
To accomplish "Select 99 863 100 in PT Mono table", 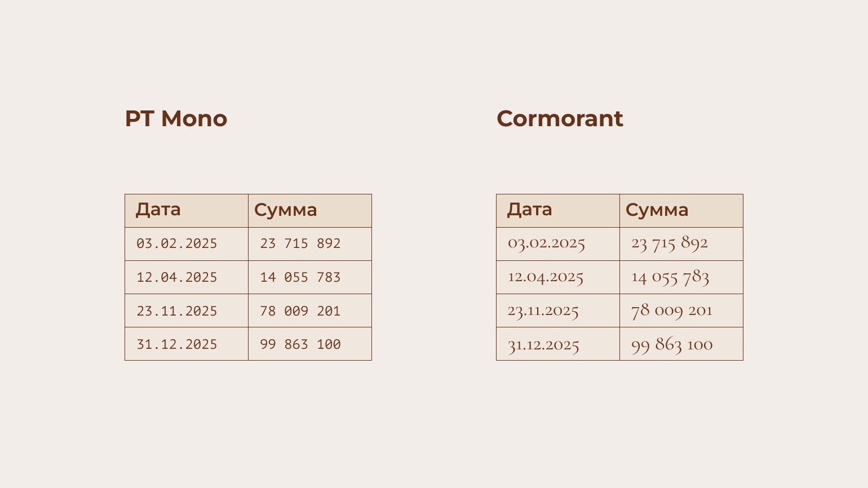I will (x=300, y=344).
